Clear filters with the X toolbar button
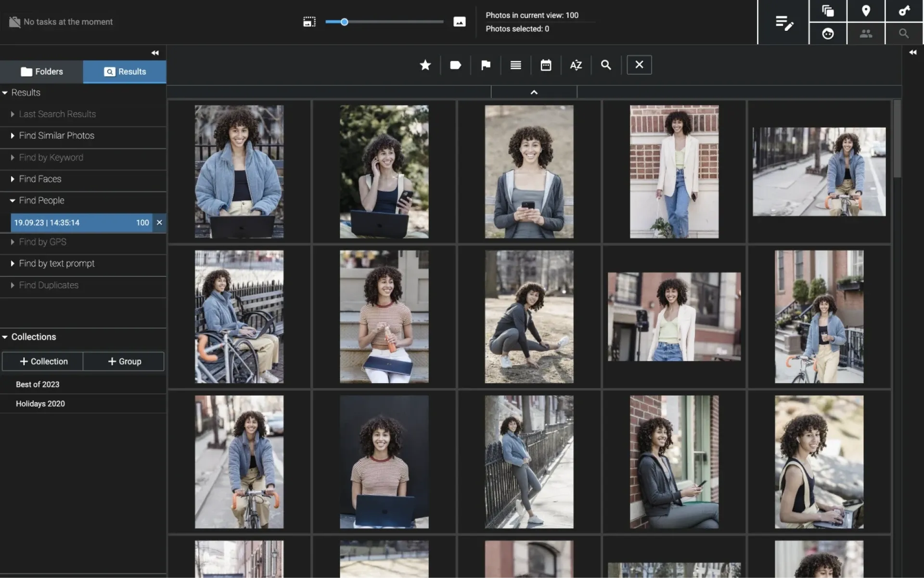 639,65
